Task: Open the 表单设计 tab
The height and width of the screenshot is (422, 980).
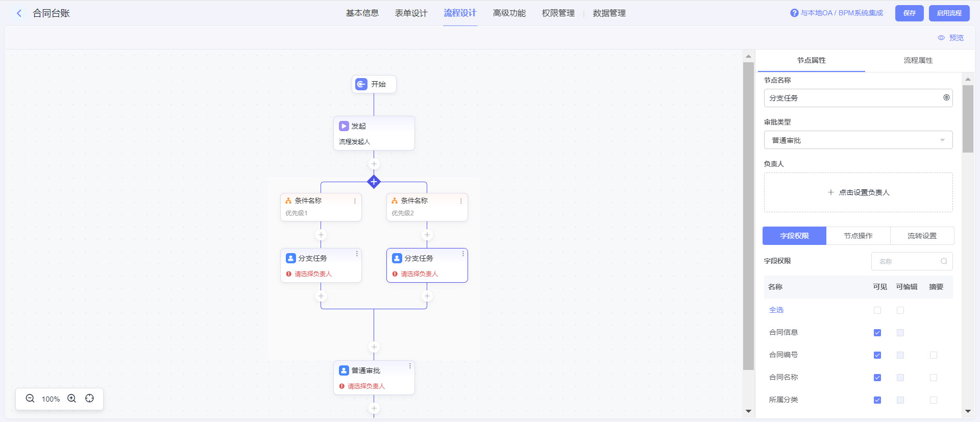Action: point(411,13)
